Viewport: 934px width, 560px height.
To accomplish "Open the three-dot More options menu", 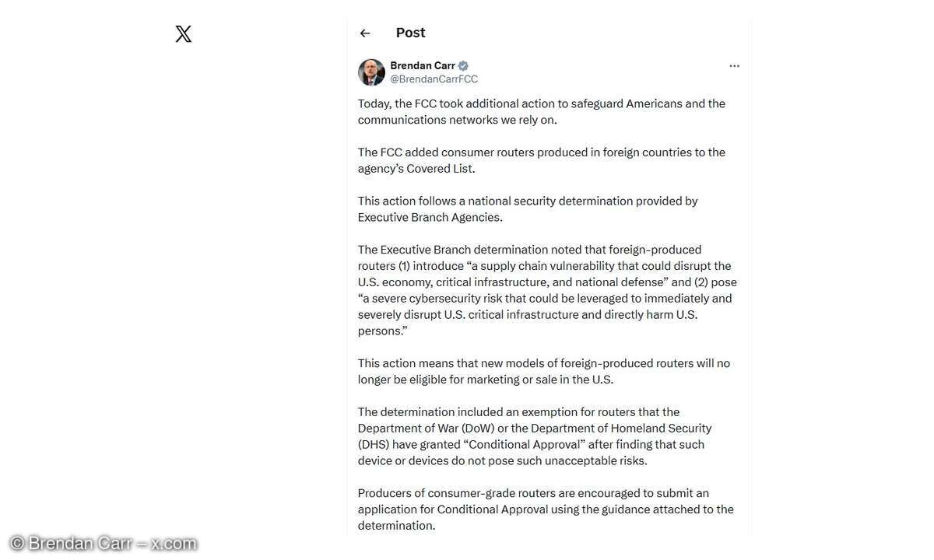I will point(734,66).
